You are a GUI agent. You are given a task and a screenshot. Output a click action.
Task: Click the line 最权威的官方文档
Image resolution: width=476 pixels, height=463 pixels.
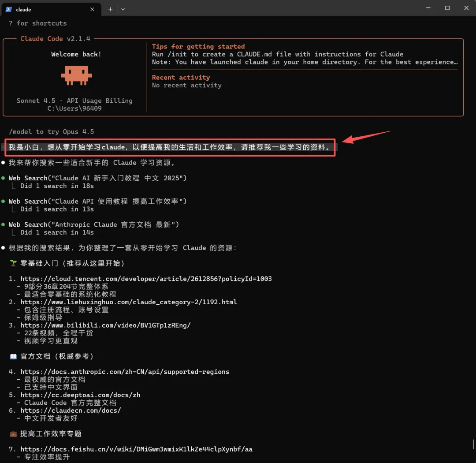tap(55, 380)
